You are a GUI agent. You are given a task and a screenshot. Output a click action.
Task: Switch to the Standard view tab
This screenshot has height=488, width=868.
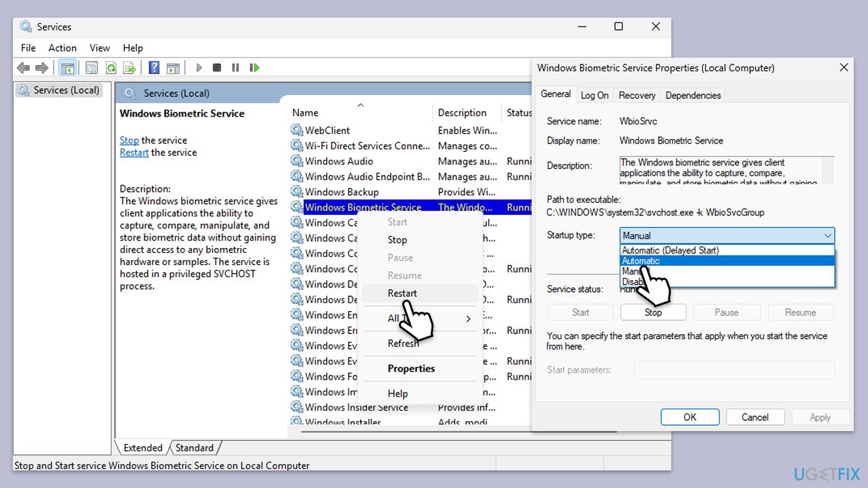pos(195,448)
